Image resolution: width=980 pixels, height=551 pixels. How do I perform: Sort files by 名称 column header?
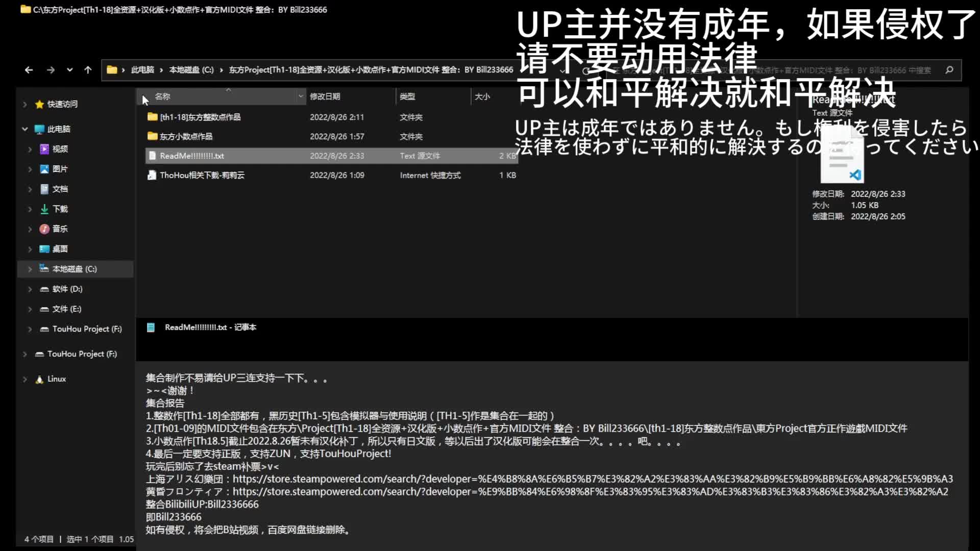point(162,96)
